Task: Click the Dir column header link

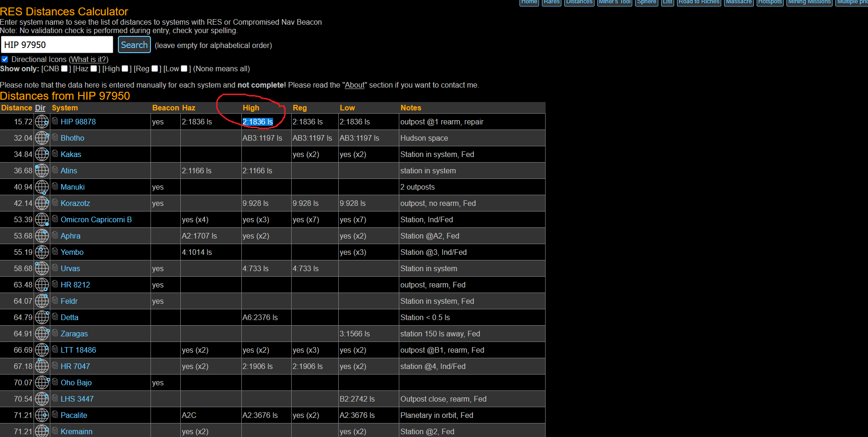Action: pyautogui.click(x=40, y=108)
